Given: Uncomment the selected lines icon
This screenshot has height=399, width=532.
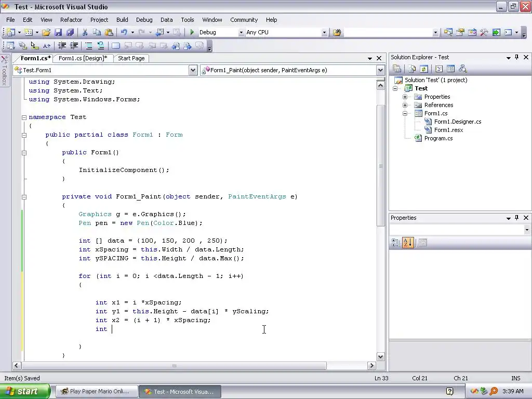Looking at the screenshot, I should [101, 46].
